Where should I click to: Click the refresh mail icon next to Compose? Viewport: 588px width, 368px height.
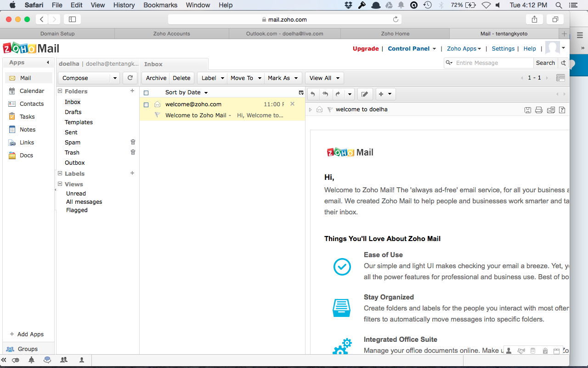(130, 78)
